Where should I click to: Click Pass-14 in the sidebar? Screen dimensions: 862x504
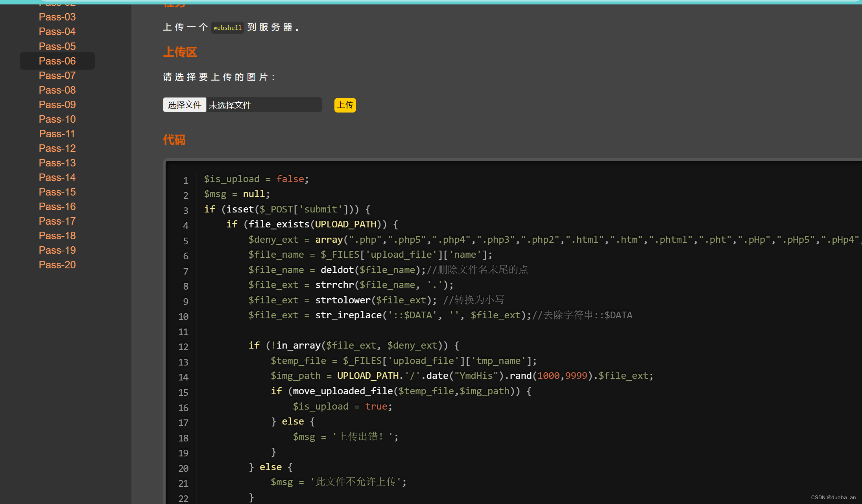(57, 177)
